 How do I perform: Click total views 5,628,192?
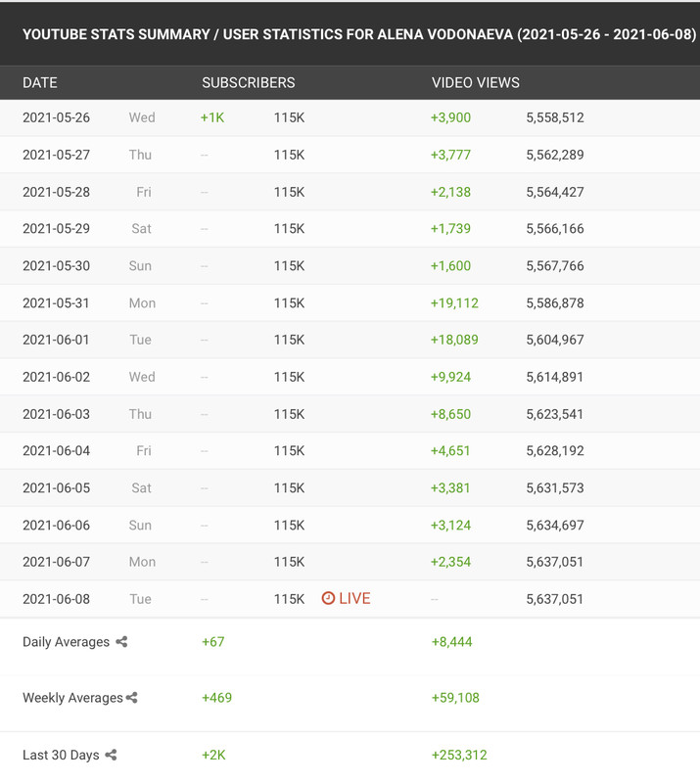point(555,450)
